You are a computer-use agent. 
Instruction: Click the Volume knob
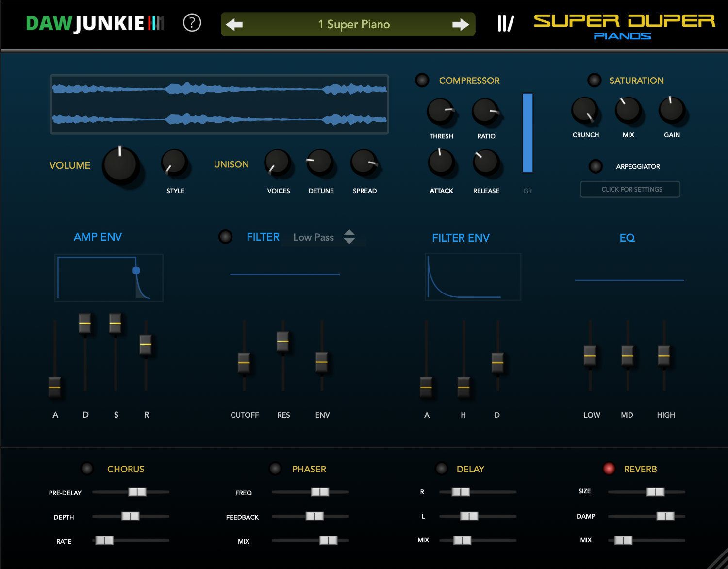click(121, 165)
